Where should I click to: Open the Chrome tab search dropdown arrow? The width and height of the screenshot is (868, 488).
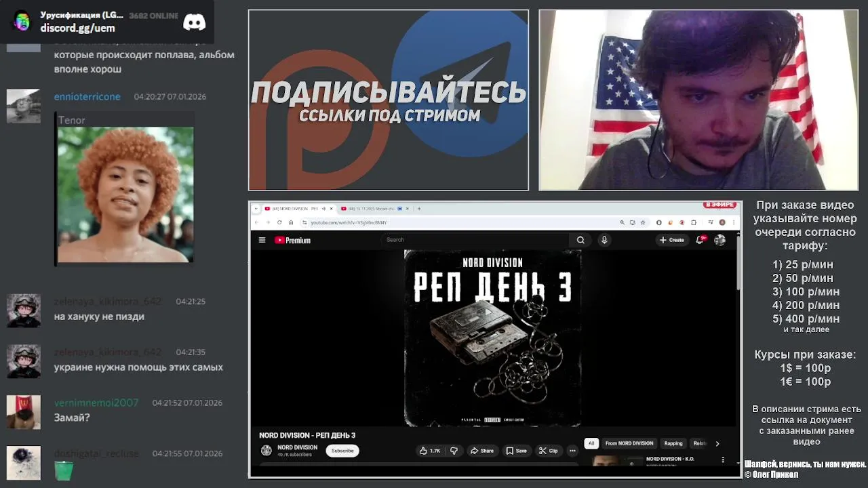(256, 209)
